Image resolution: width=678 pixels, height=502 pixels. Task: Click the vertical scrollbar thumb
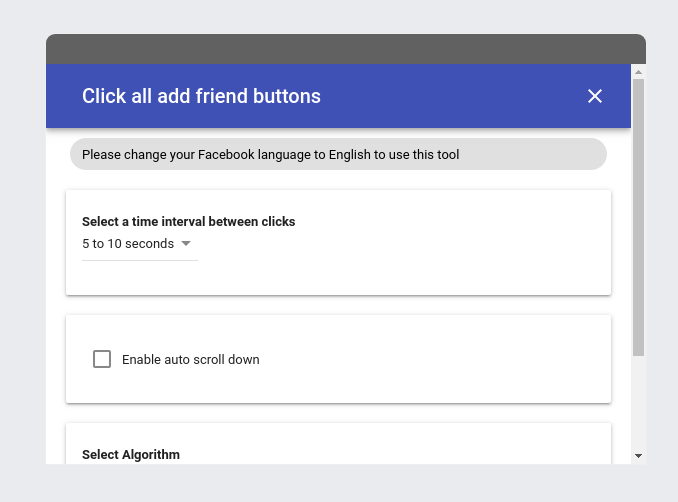click(x=638, y=215)
